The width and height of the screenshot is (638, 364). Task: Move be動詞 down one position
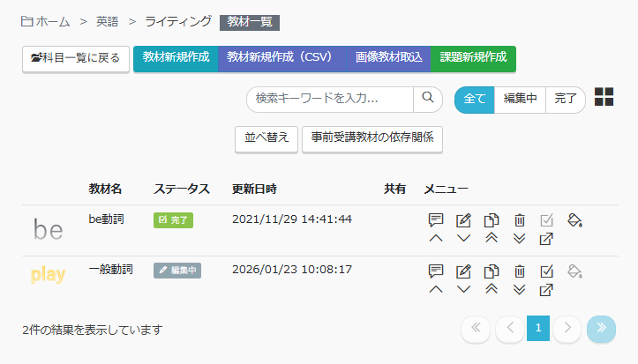[463, 239]
